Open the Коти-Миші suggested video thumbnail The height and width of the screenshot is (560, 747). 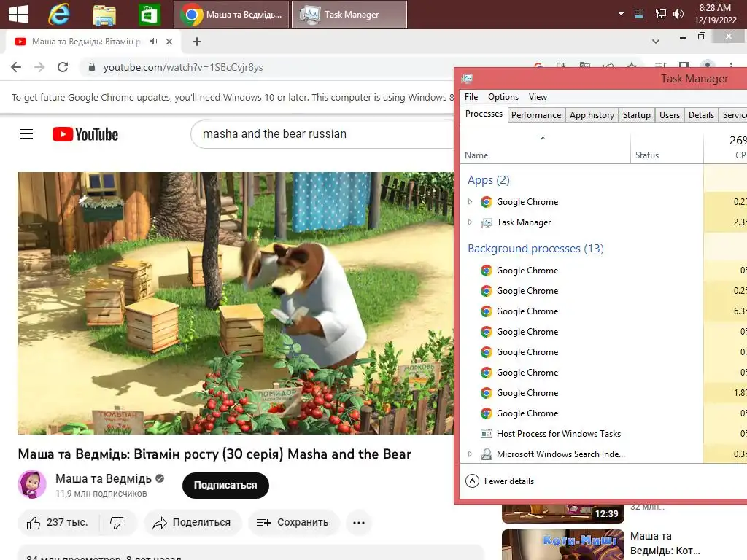pos(562,545)
